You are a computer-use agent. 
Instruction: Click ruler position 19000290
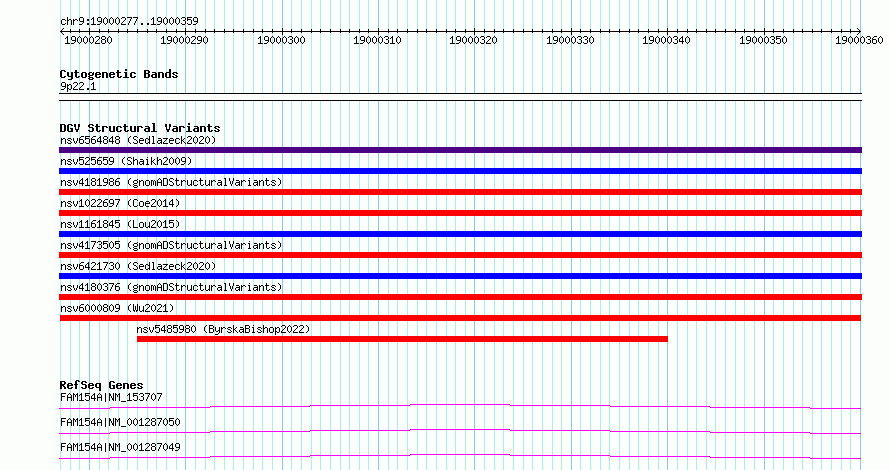[184, 40]
